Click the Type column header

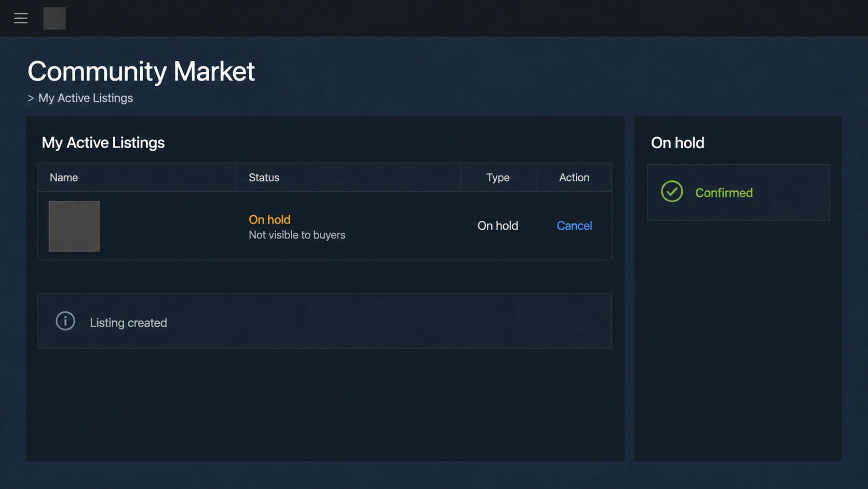click(x=498, y=178)
